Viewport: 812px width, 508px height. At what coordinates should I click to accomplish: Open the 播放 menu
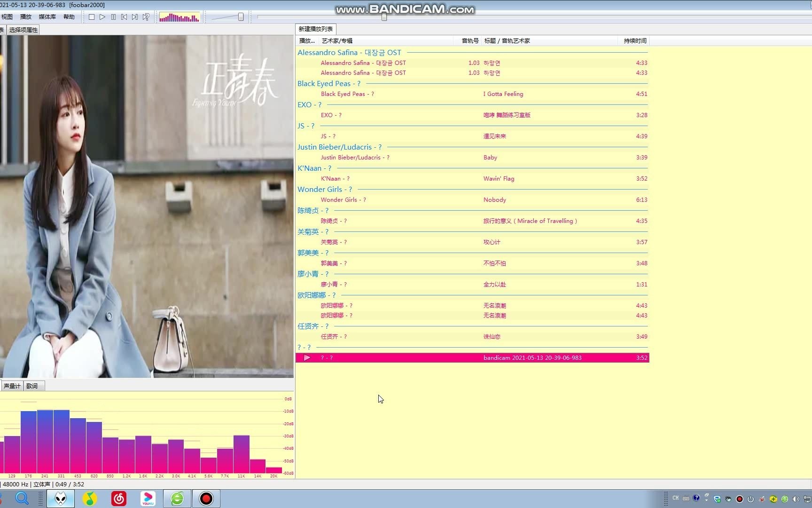[26, 17]
